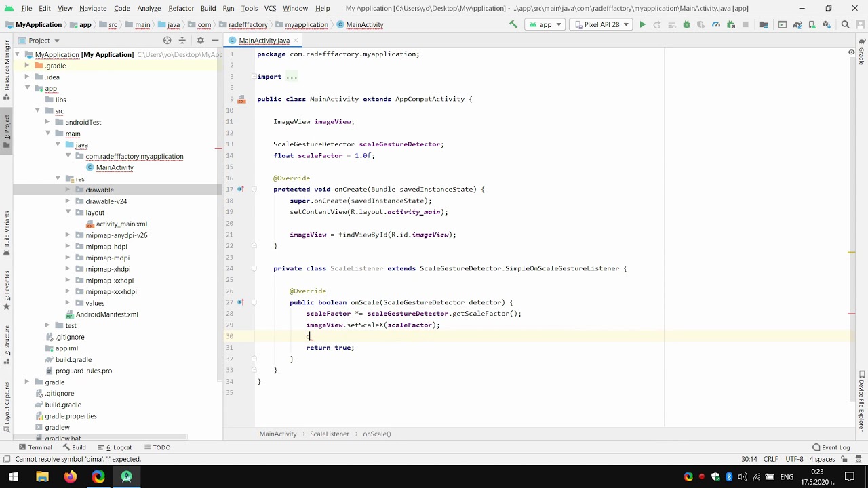Viewport: 868px width, 488px height.
Task: Click the related XML gutter icon on line 9
Action: pos(241,99)
